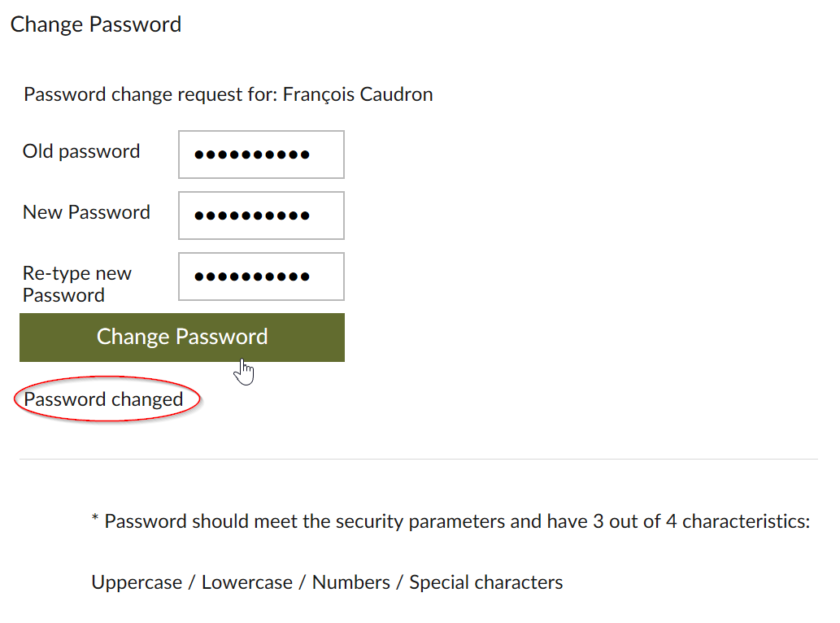Click 'Special characters' in the requirements
Screen dimensions: 840x623
click(x=486, y=582)
